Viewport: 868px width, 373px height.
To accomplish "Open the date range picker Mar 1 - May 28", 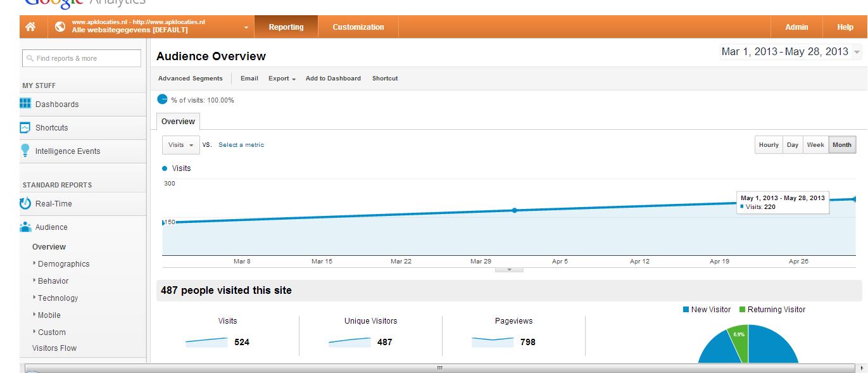I will (x=791, y=52).
